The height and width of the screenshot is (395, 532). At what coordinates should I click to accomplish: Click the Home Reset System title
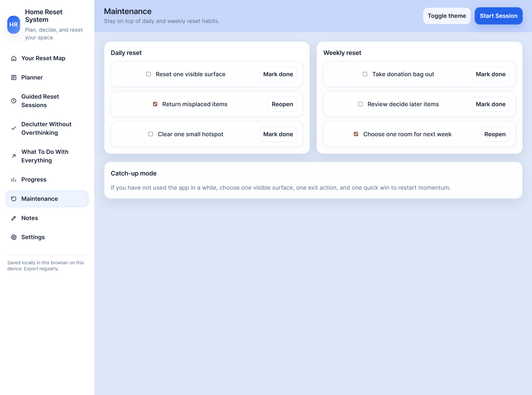click(x=44, y=16)
